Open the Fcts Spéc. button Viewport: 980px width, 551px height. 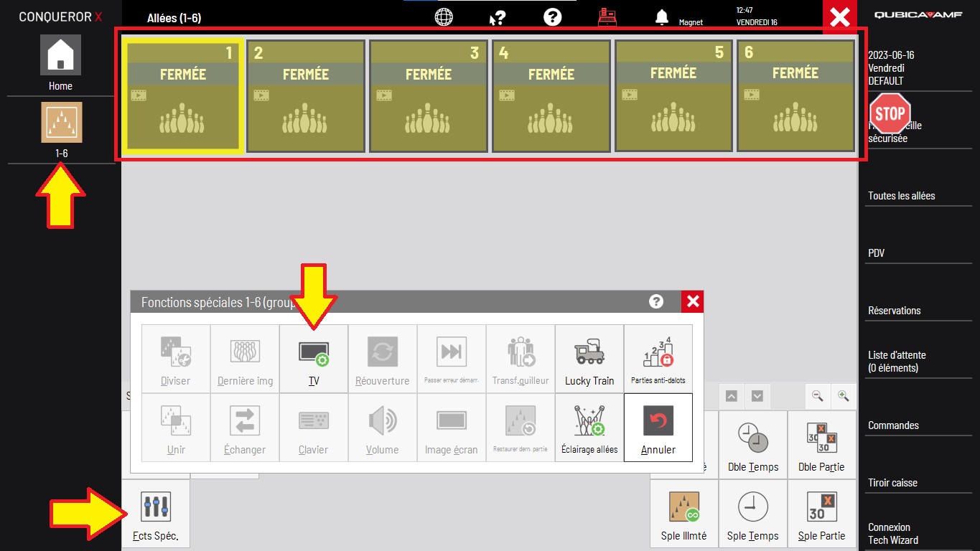tap(156, 514)
